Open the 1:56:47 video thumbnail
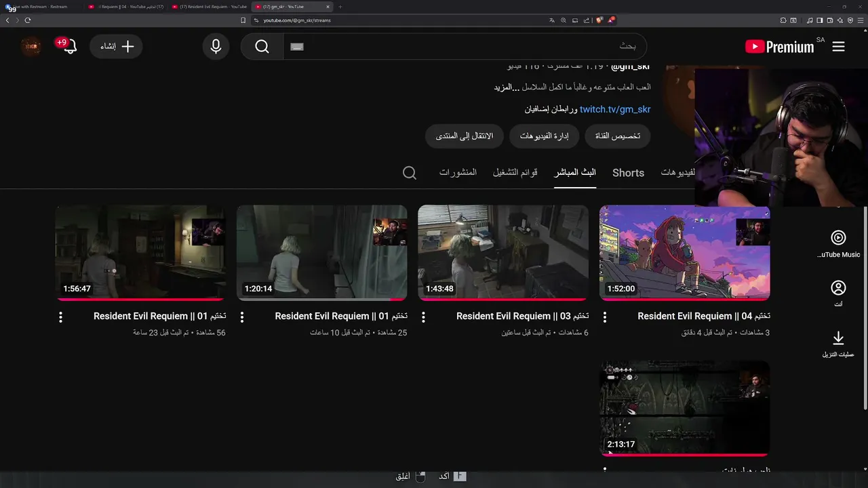 (140, 253)
